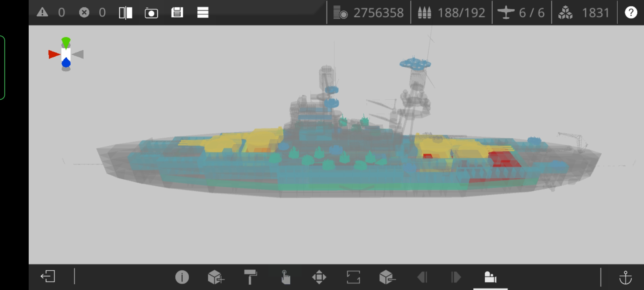Viewport: 644px width, 290px height.
Task: Select the paint roller tool
Action: point(250,277)
